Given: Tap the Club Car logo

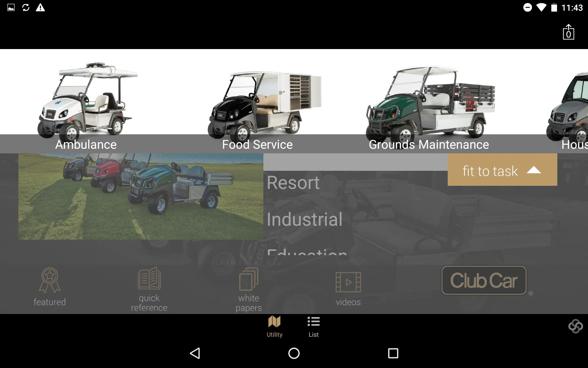Looking at the screenshot, I should point(484,280).
